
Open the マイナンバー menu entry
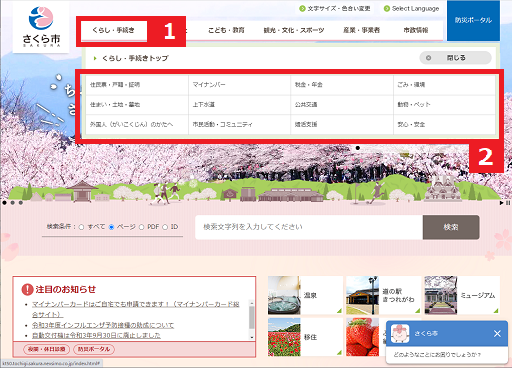[239, 85]
